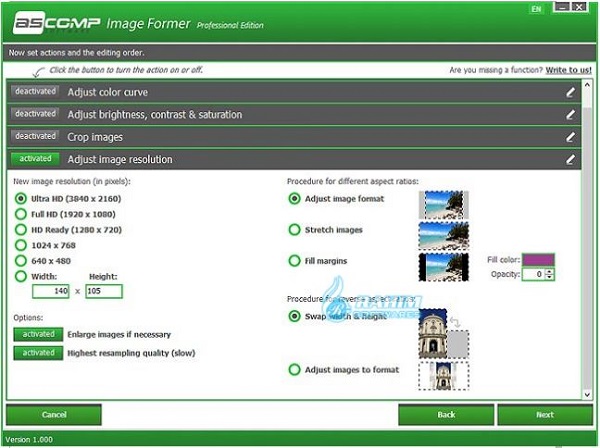The height and width of the screenshot is (448, 600).
Task: Choose the 1024 x 768 resolution
Action: [x=21, y=245]
